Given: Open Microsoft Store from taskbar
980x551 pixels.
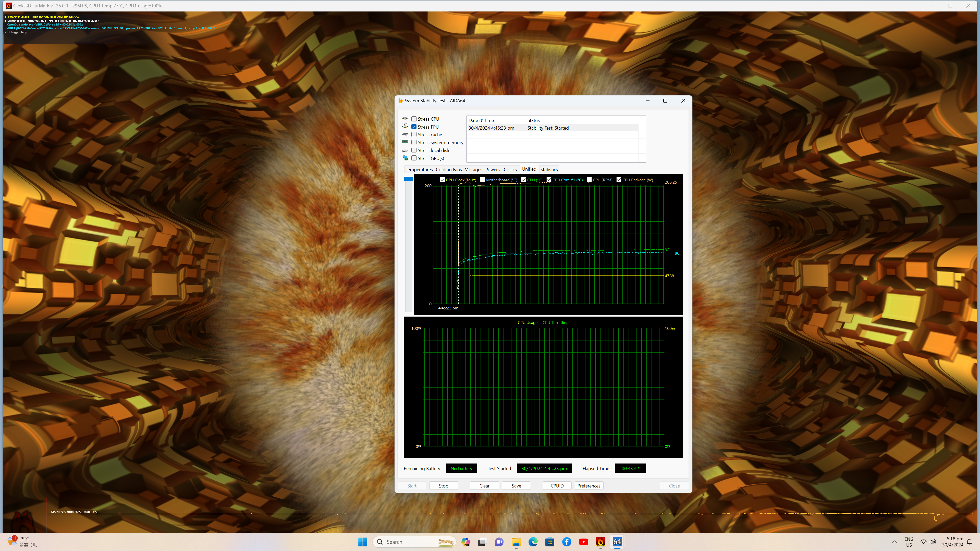Looking at the screenshot, I should [550, 542].
